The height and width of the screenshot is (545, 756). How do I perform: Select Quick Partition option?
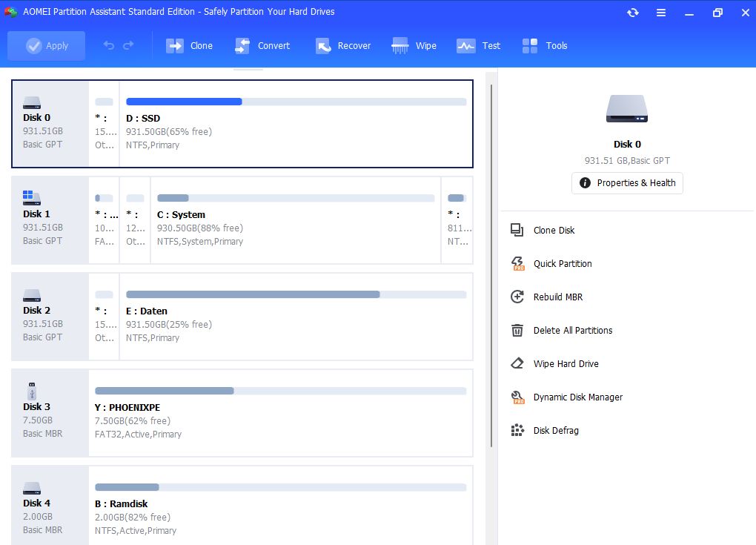(x=562, y=264)
